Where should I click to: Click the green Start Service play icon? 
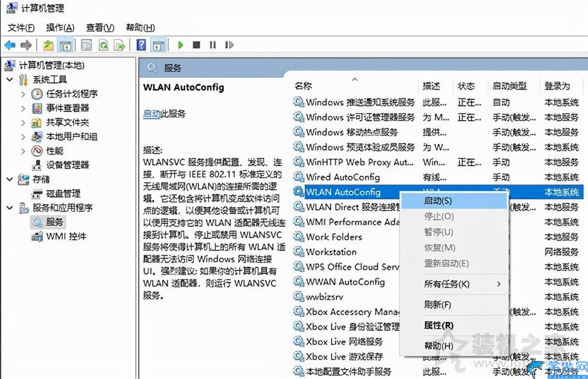click(x=181, y=45)
